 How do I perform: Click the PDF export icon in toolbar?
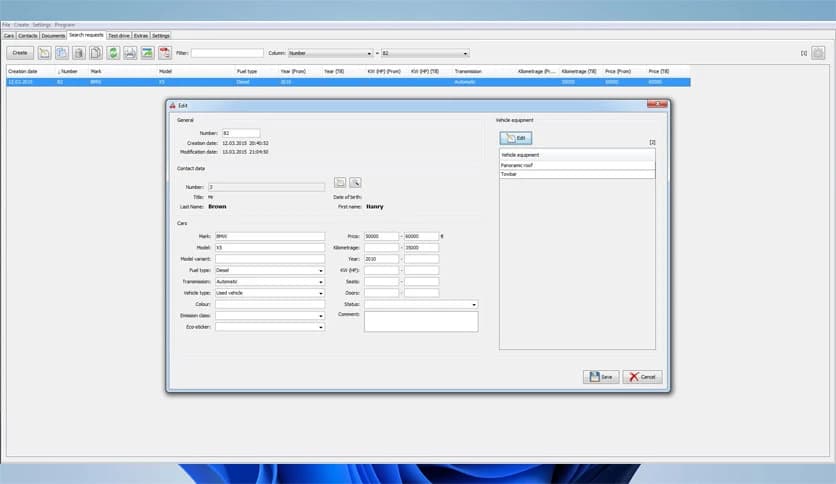(x=164, y=53)
